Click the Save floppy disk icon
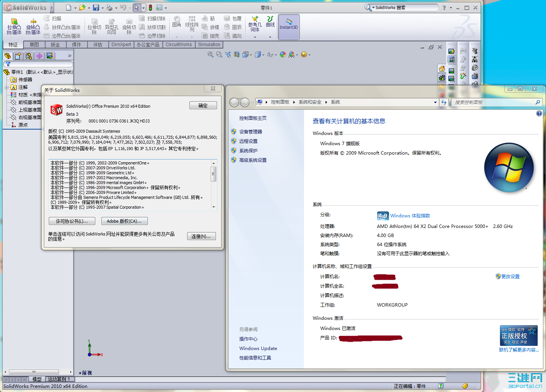 click(x=96, y=8)
